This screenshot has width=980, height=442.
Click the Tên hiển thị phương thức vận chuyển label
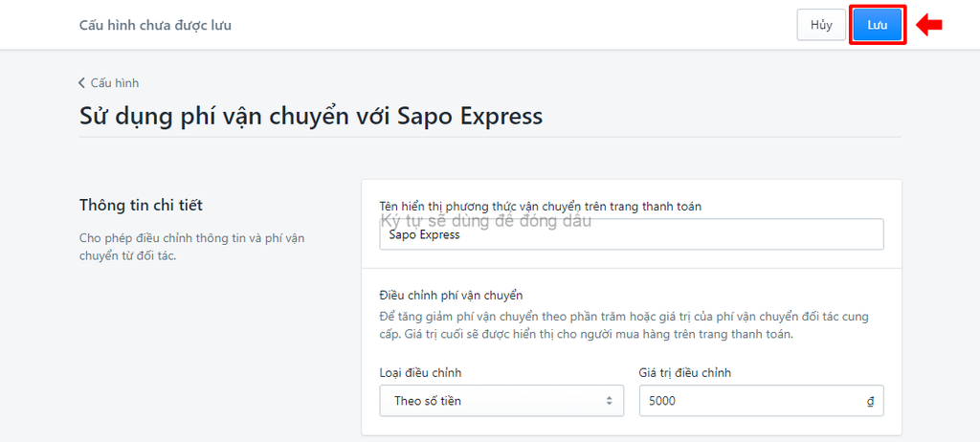[540, 207]
